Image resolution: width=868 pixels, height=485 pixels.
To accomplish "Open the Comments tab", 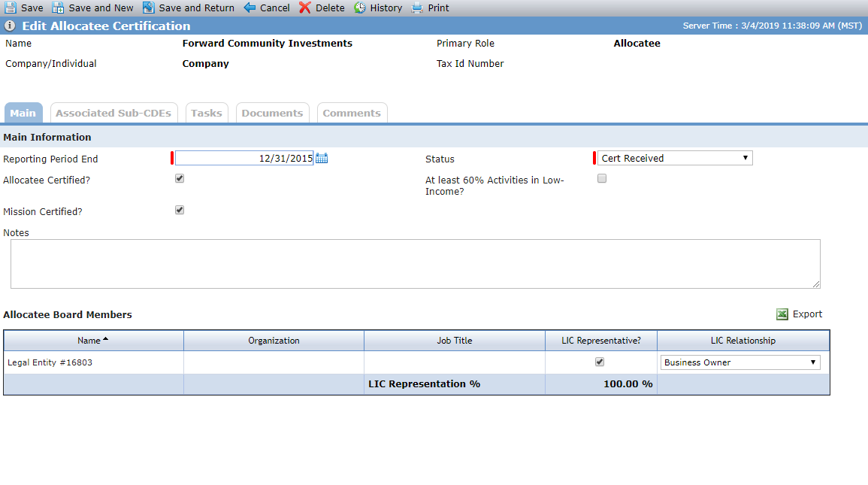I will (x=352, y=113).
